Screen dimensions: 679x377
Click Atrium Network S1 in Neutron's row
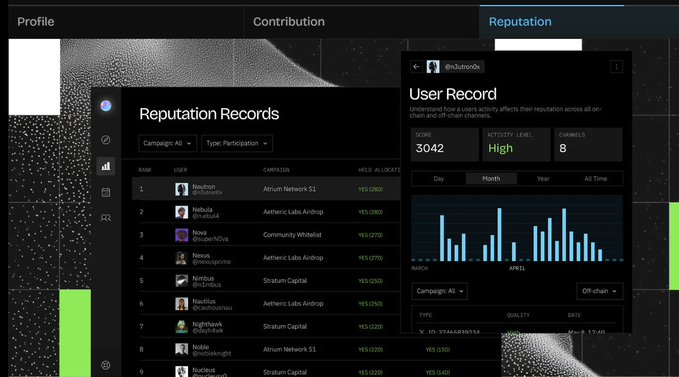click(x=289, y=189)
